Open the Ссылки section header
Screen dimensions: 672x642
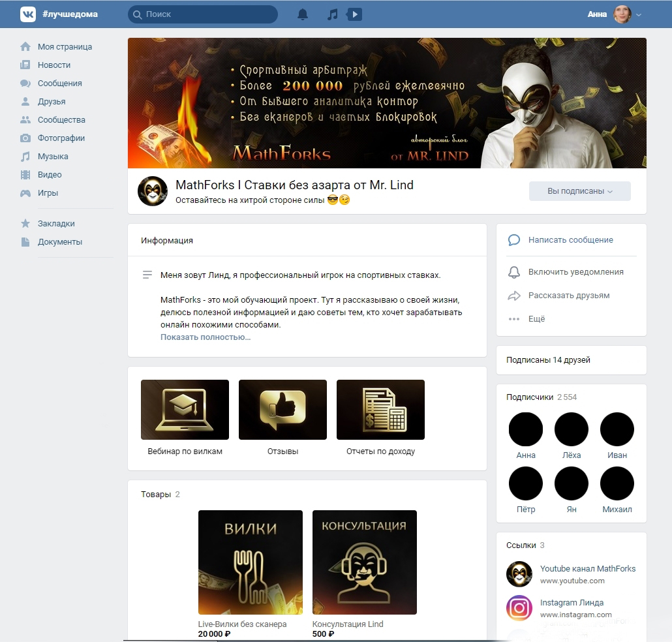point(525,545)
